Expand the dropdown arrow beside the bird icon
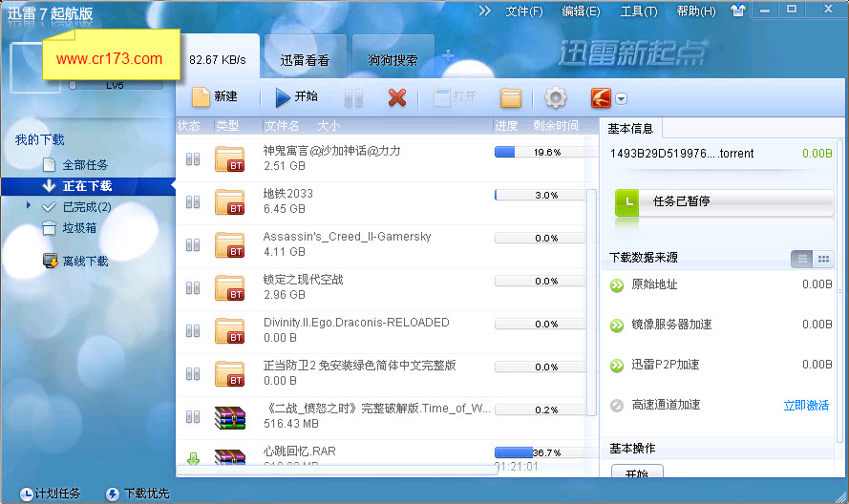Viewport: 849px width, 504px height. pos(622,99)
